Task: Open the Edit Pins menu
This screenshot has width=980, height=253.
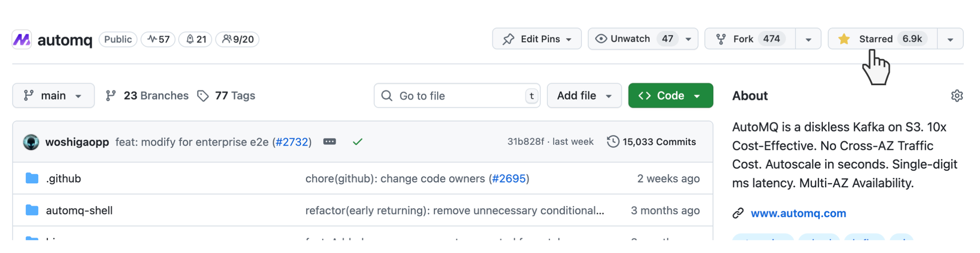Action: tap(537, 39)
